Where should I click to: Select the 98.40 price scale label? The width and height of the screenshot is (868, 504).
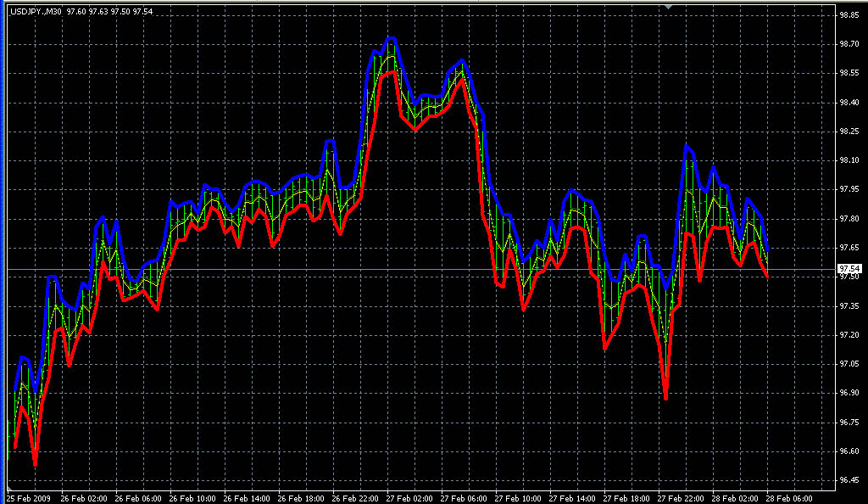tap(849, 103)
